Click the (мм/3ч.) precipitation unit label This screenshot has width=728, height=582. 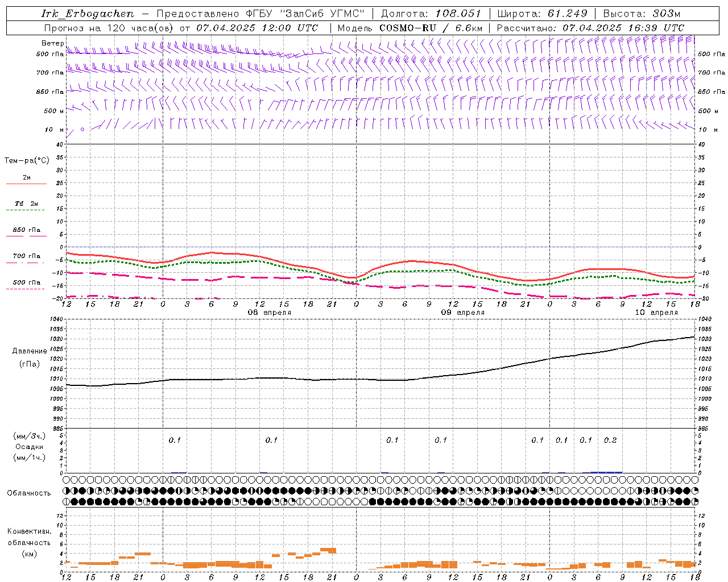30,436
